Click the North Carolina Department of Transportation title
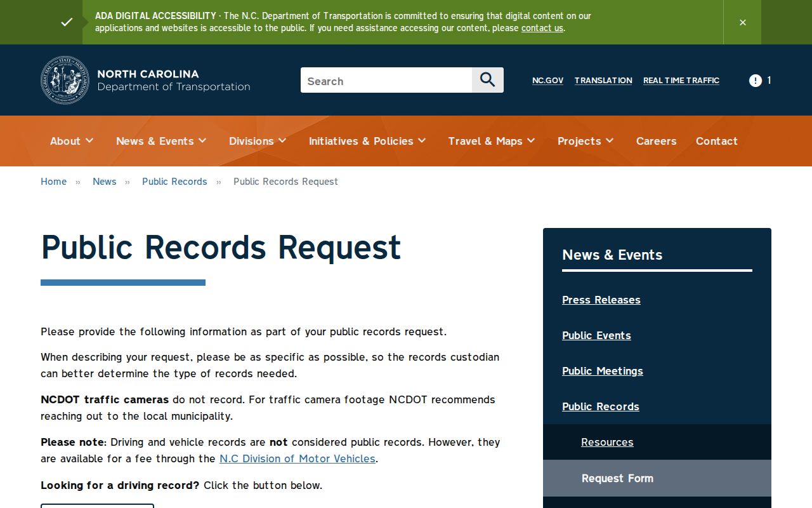The image size is (812, 508). 174,80
